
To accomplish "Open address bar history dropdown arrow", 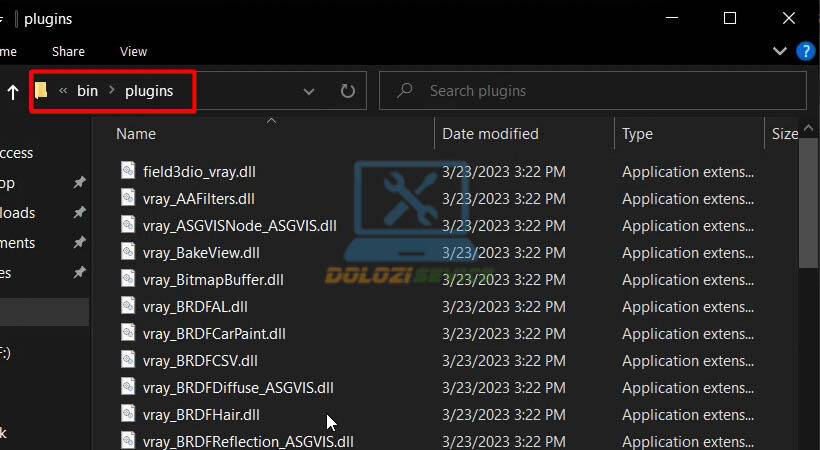I will pyautogui.click(x=309, y=92).
